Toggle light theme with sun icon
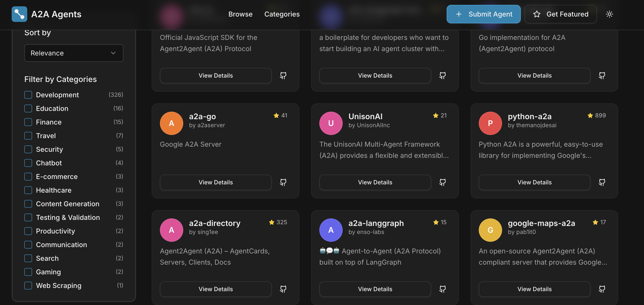The width and height of the screenshot is (644, 305). coord(609,14)
